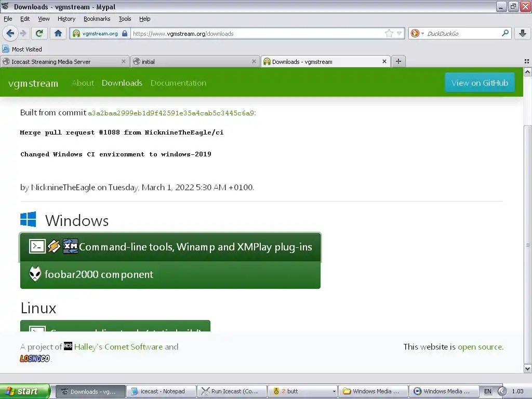Viewport: 532px width, 399px height.
Task: Open the View menu
Action: click(44, 19)
